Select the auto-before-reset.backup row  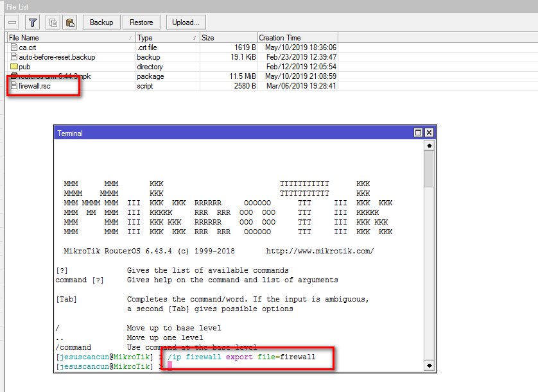coord(56,57)
